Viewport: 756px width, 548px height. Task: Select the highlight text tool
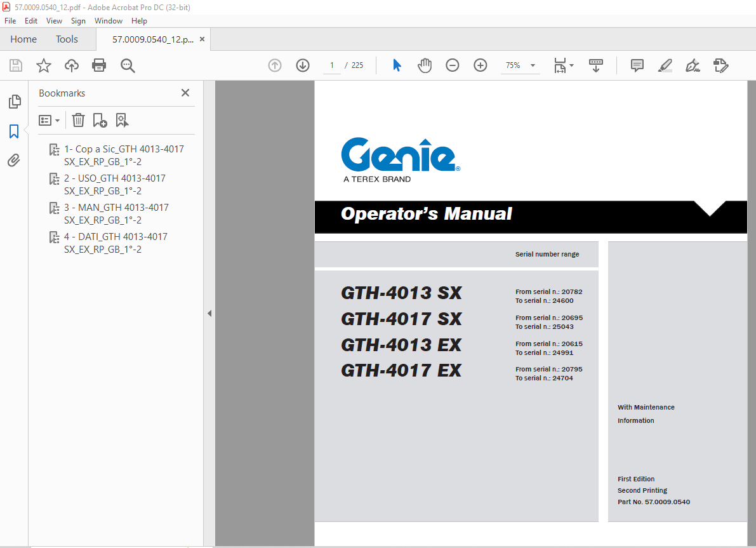tap(665, 65)
